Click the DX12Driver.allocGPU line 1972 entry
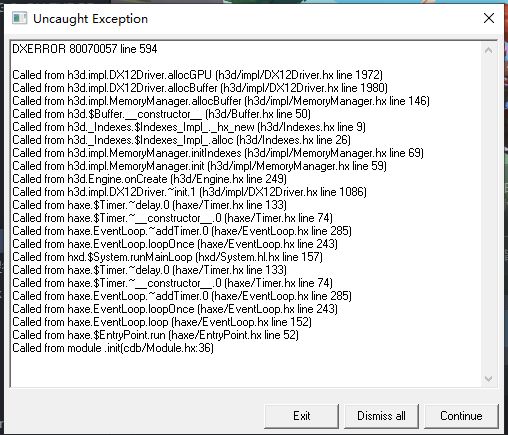The height and width of the screenshot is (435, 508). [x=197, y=75]
